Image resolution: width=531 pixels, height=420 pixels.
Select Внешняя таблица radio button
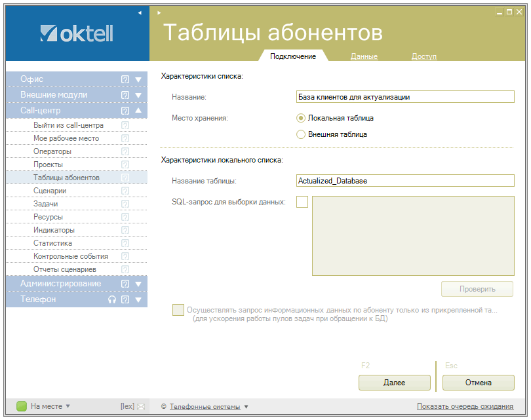click(301, 134)
